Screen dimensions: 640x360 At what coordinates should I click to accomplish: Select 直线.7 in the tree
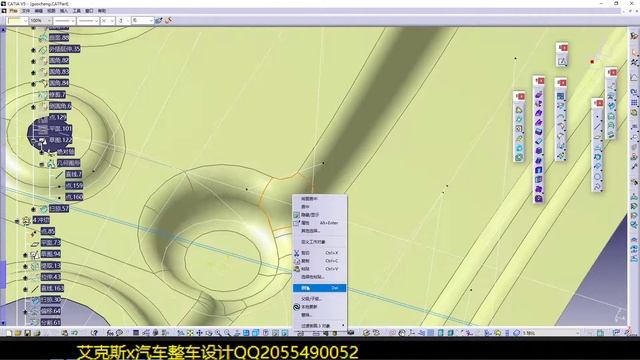click(74, 174)
